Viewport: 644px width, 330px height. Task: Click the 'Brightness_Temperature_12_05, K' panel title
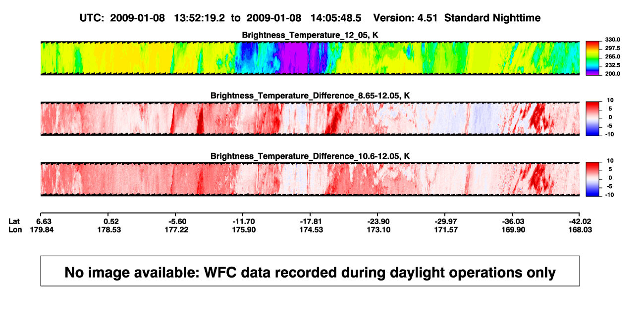point(311,35)
